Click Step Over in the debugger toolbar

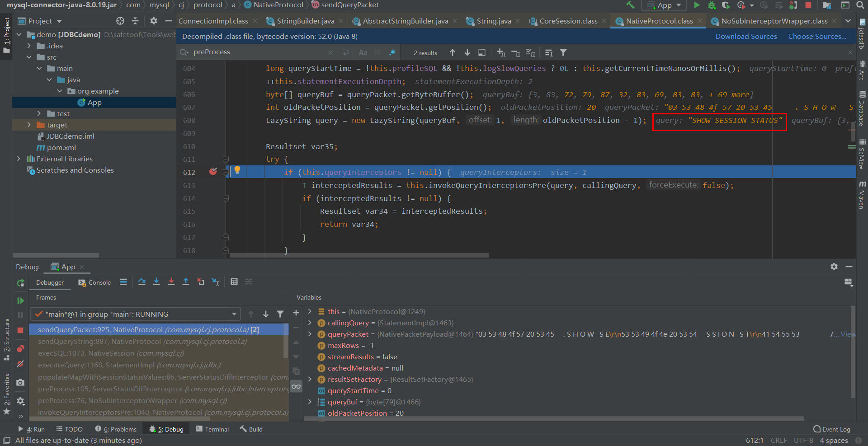tap(142, 282)
